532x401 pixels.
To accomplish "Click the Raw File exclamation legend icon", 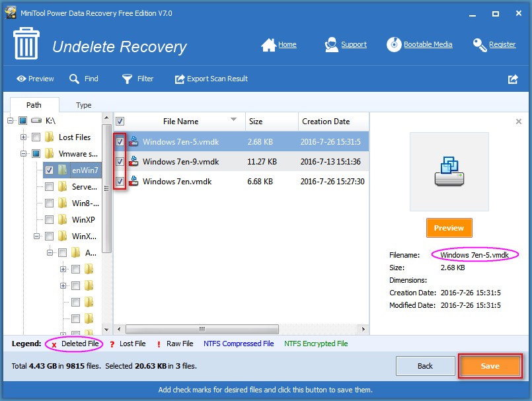I will click(x=159, y=344).
